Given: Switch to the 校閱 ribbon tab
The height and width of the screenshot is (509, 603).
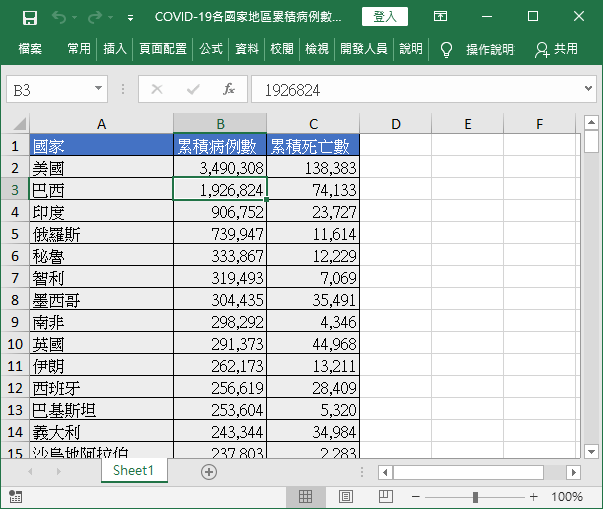Looking at the screenshot, I should (x=282, y=49).
